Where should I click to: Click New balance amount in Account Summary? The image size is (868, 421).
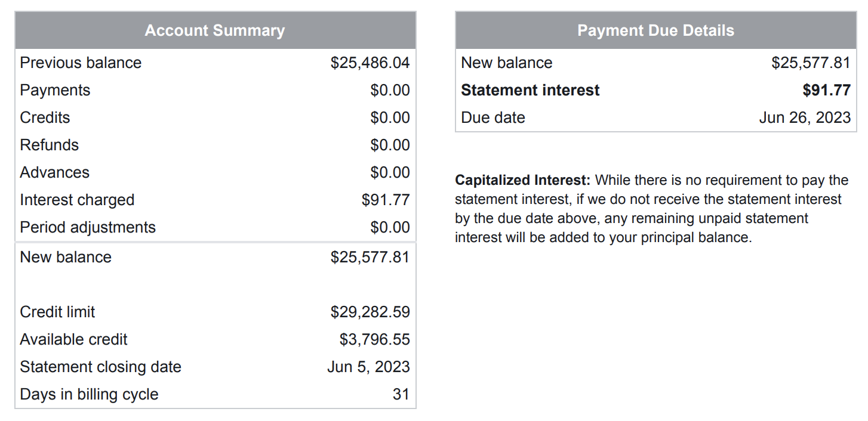coord(370,257)
